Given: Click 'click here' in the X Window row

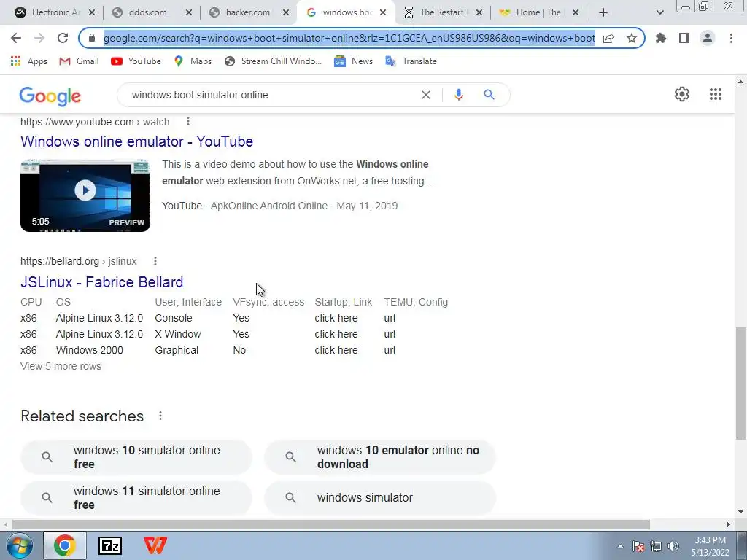Looking at the screenshot, I should pyautogui.click(x=336, y=334).
